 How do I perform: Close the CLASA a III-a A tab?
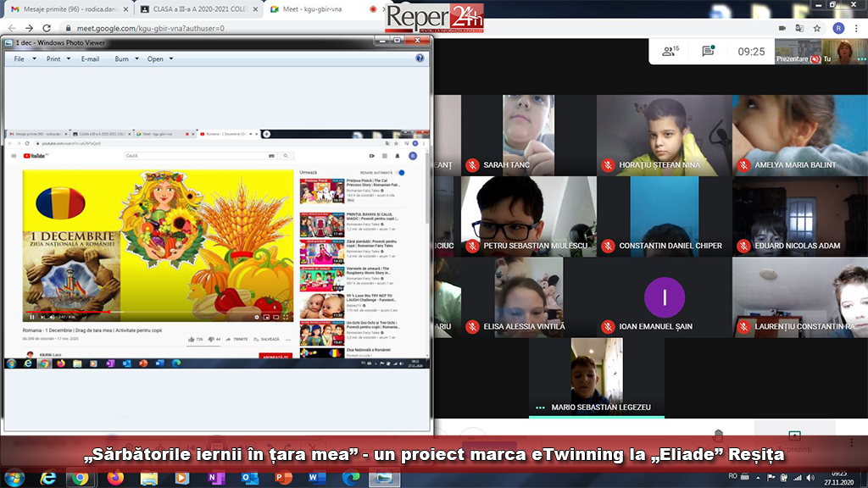[255, 9]
